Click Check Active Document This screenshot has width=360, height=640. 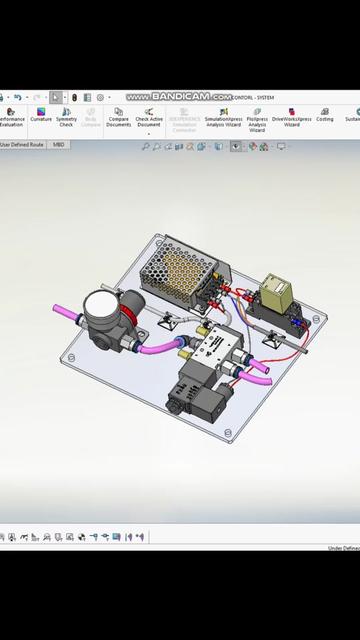[x=149, y=118]
